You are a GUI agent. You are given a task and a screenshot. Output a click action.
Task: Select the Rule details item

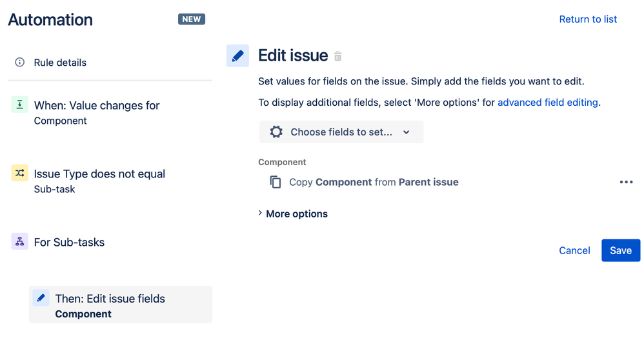point(60,63)
